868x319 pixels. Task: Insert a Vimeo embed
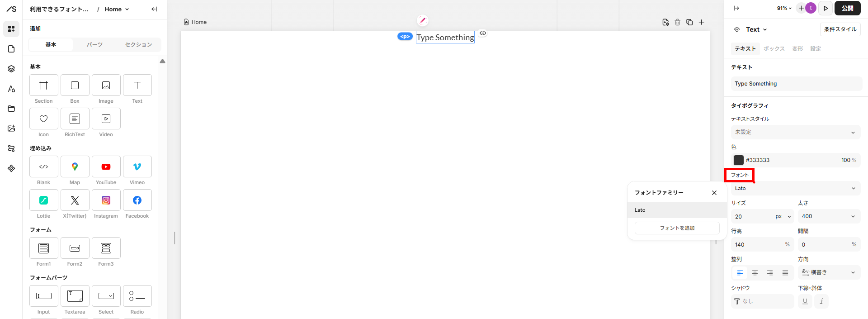[x=137, y=167]
